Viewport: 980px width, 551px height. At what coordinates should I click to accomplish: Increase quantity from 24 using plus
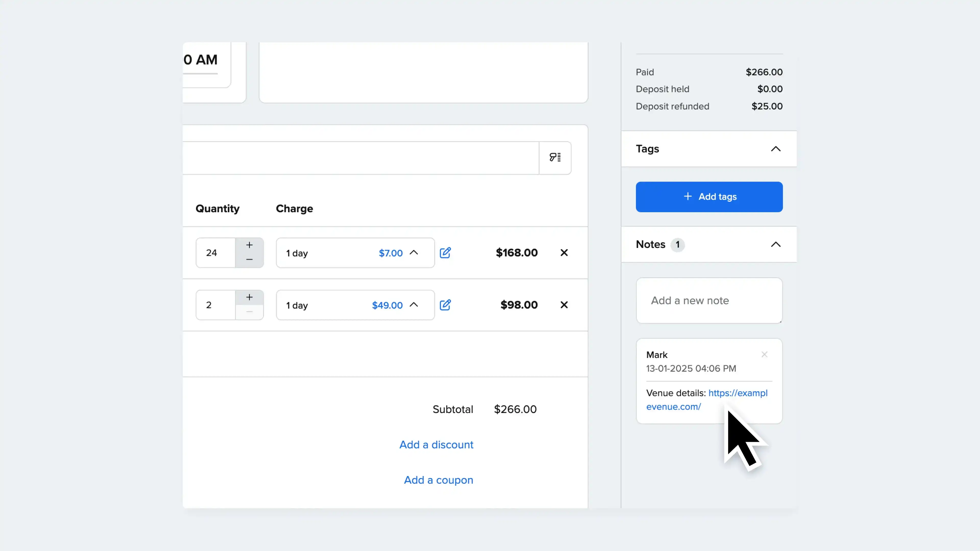(250, 245)
